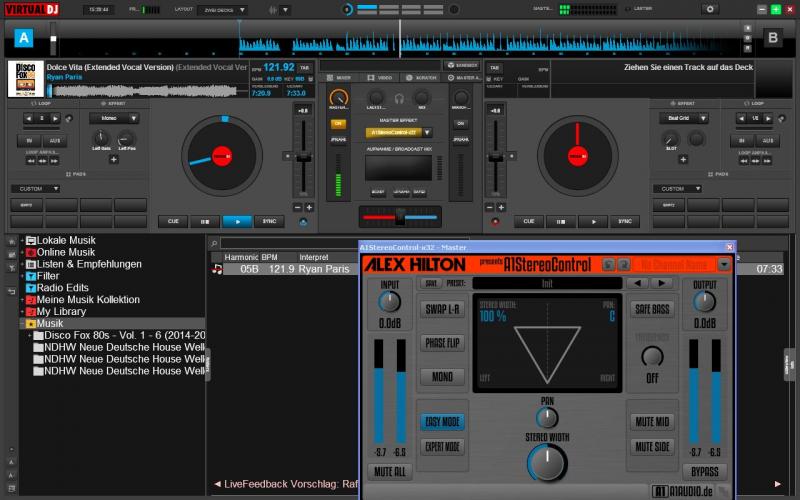The width and height of the screenshot is (800, 500).
Task: Open master effect A1StereoControl dropdown arrow
Action: [x=428, y=133]
